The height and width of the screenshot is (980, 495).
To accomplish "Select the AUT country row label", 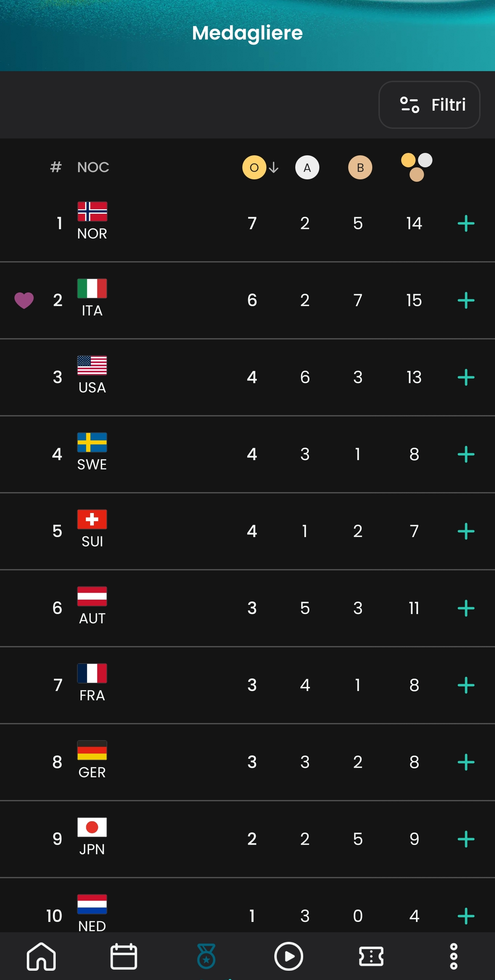I will point(92,618).
